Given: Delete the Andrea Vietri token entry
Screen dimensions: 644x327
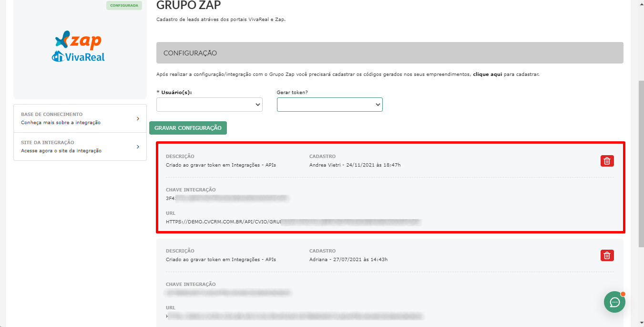Looking at the screenshot, I should (607, 161).
